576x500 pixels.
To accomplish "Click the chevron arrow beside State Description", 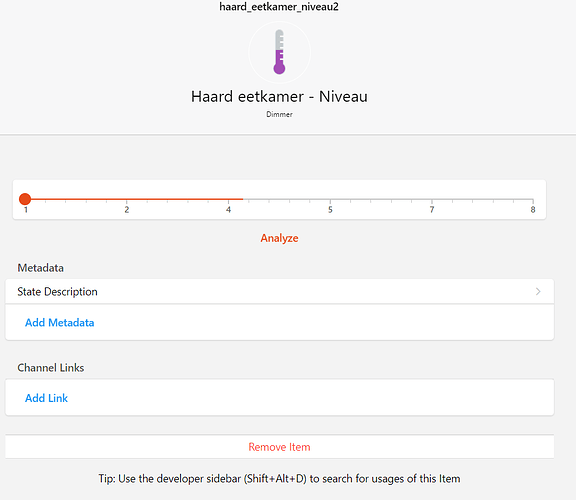I will [x=538, y=291].
